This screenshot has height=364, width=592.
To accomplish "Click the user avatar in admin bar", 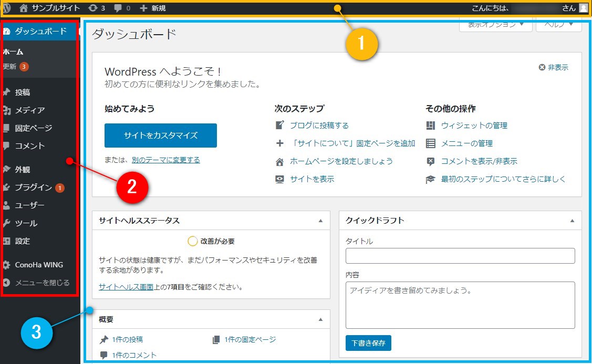I will point(584,8).
